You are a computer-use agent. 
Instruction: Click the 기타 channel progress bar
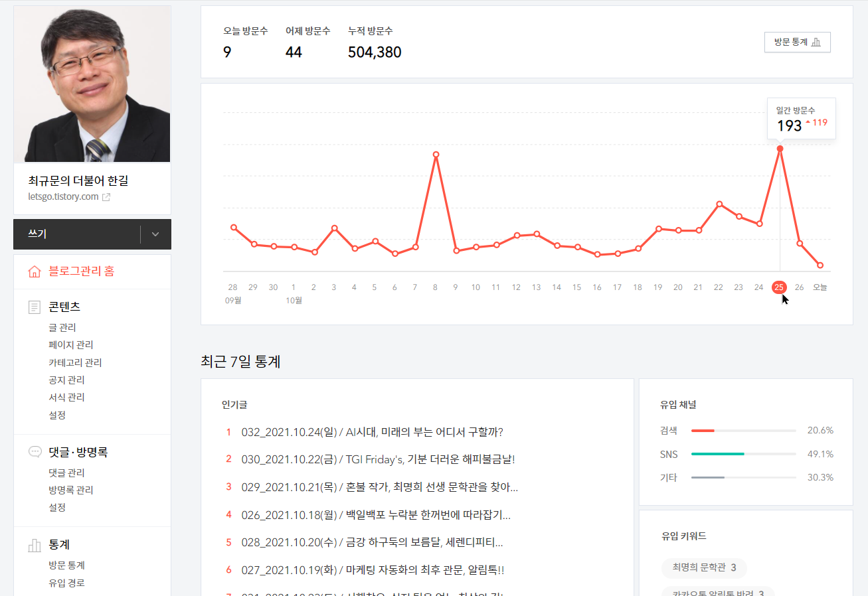(x=743, y=477)
